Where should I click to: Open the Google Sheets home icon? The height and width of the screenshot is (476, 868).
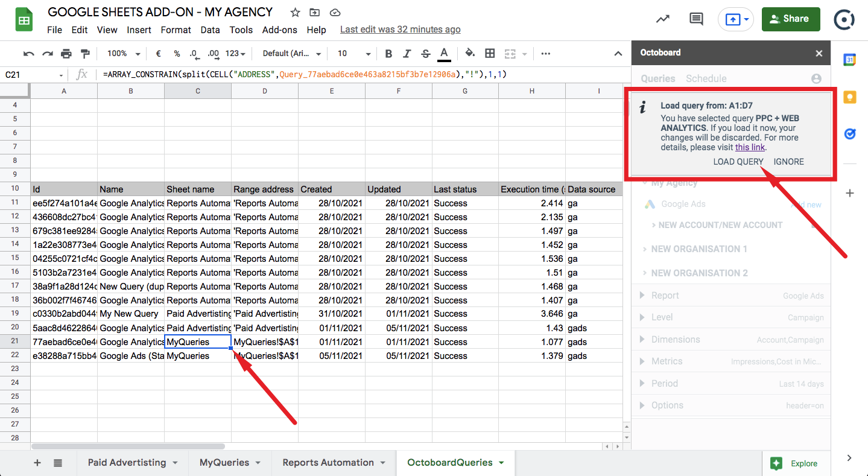(x=24, y=20)
